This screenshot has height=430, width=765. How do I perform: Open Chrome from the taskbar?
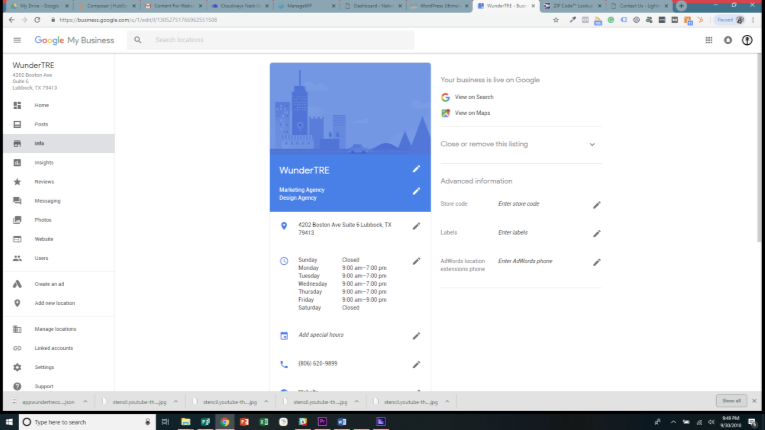[225, 422]
